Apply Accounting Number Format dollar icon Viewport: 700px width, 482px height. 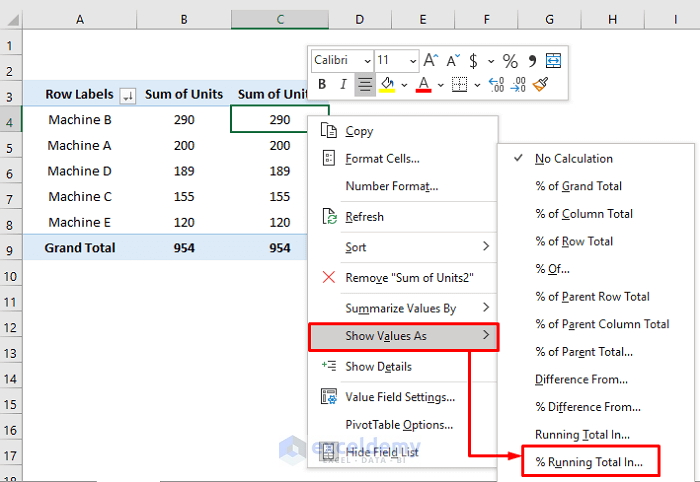click(473, 61)
